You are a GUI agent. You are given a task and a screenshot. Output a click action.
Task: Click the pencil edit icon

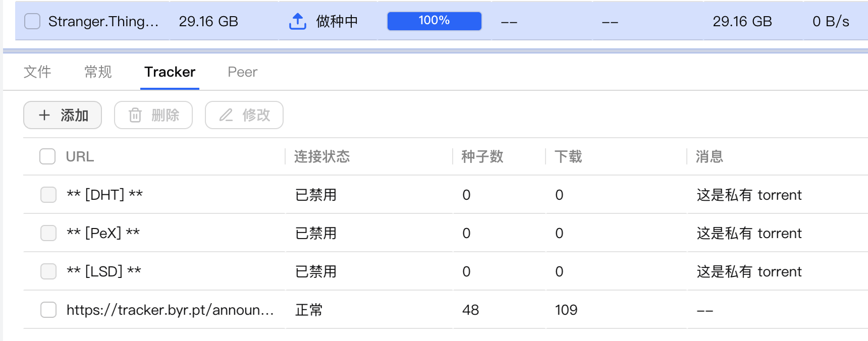pos(226,115)
